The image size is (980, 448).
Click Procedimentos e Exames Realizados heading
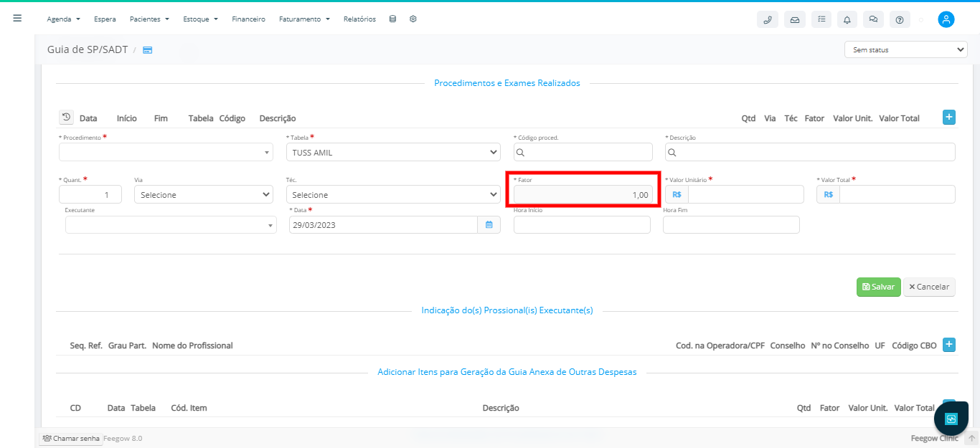tap(507, 83)
